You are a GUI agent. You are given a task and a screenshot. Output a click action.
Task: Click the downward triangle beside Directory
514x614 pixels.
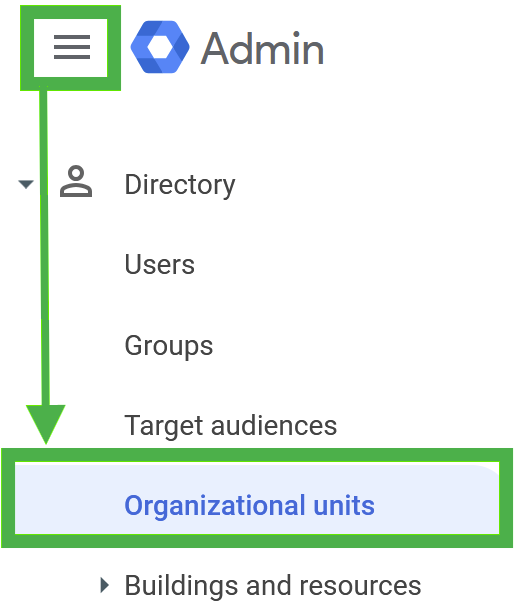pyautogui.click(x=26, y=184)
